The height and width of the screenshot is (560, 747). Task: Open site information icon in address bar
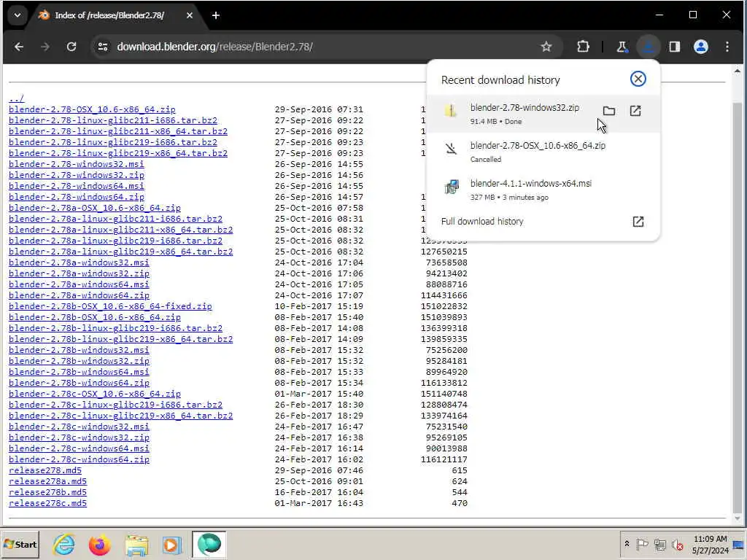[103, 47]
